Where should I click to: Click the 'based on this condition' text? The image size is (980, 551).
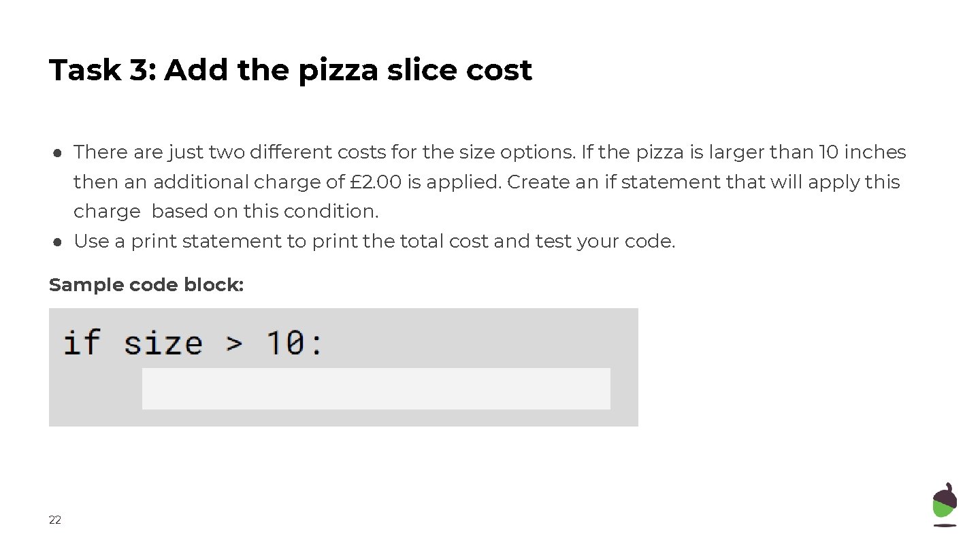pos(265,212)
